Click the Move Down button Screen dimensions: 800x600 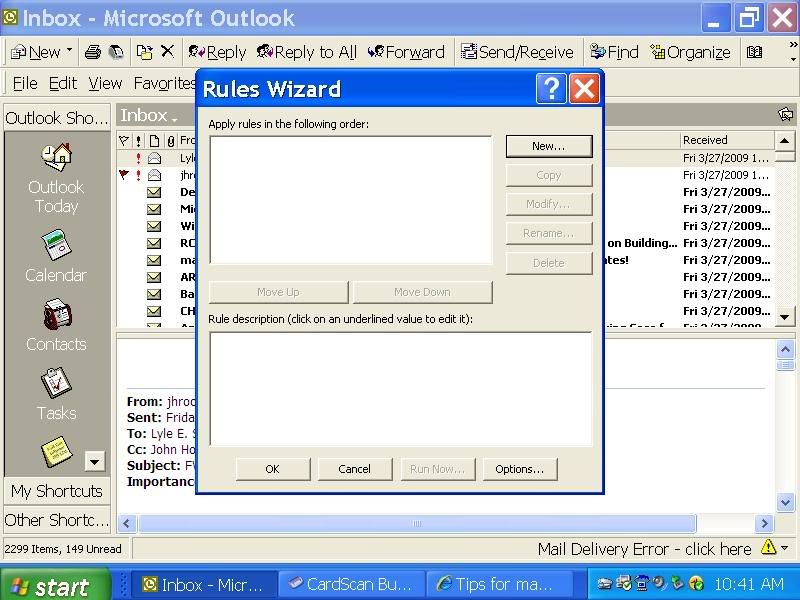pyautogui.click(x=422, y=292)
